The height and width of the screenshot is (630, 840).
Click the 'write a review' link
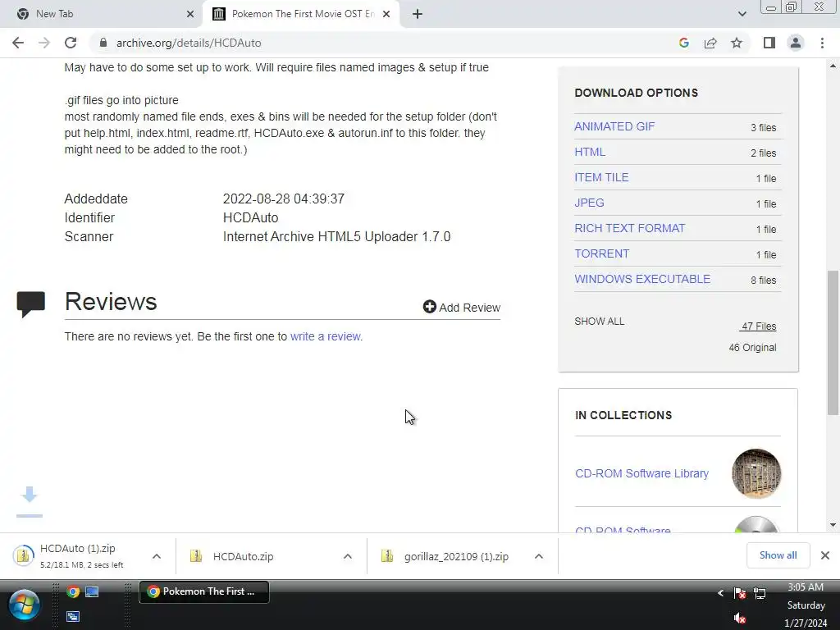325,336
